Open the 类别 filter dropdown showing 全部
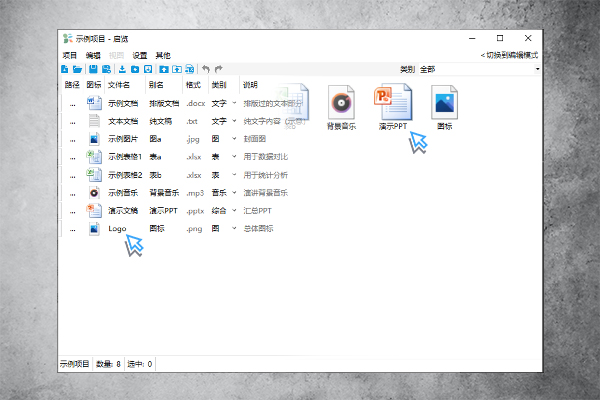The height and width of the screenshot is (400, 600). (479, 69)
